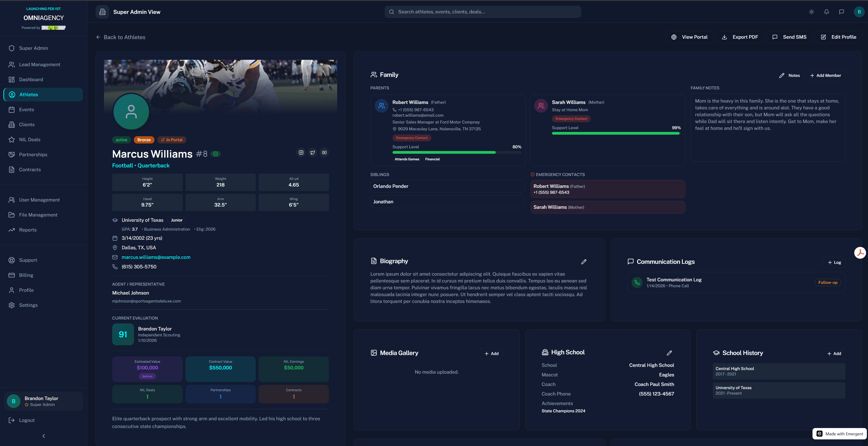
Task: Click Add in School History
Action: [834, 354]
